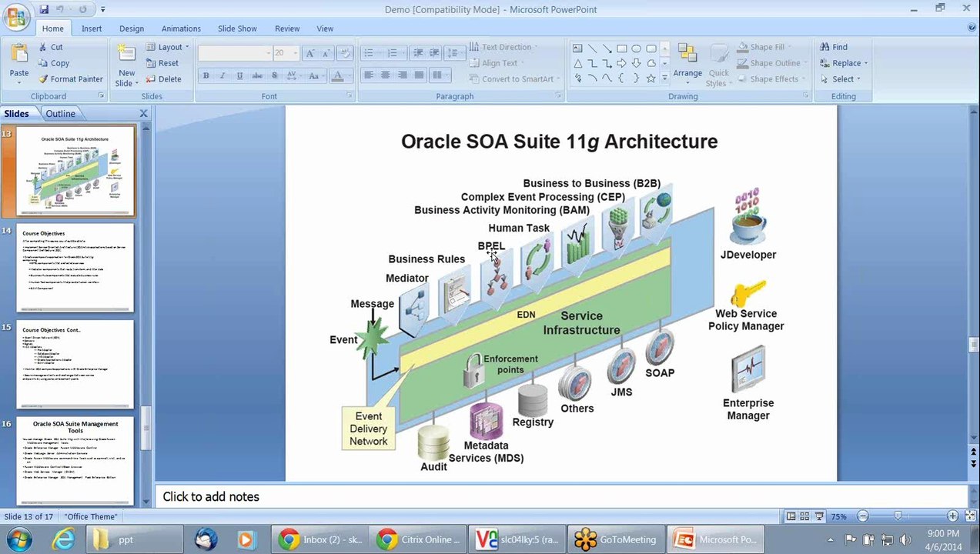Toggle bold formatting
980x554 pixels.
(206, 75)
